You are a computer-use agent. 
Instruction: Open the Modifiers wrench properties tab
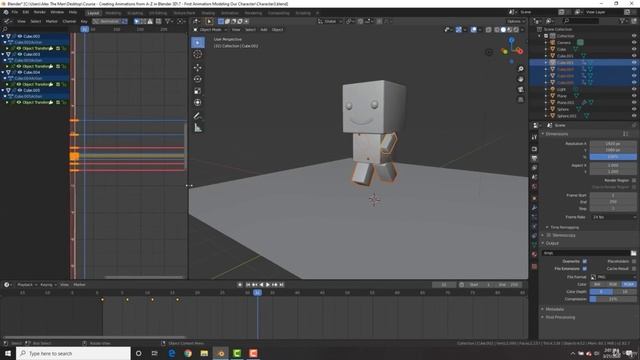(x=534, y=207)
